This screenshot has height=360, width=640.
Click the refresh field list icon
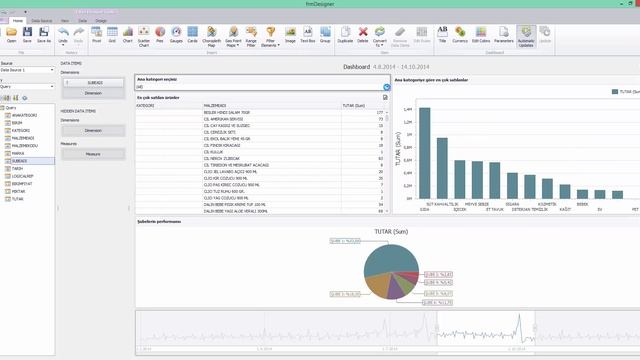point(25,98)
